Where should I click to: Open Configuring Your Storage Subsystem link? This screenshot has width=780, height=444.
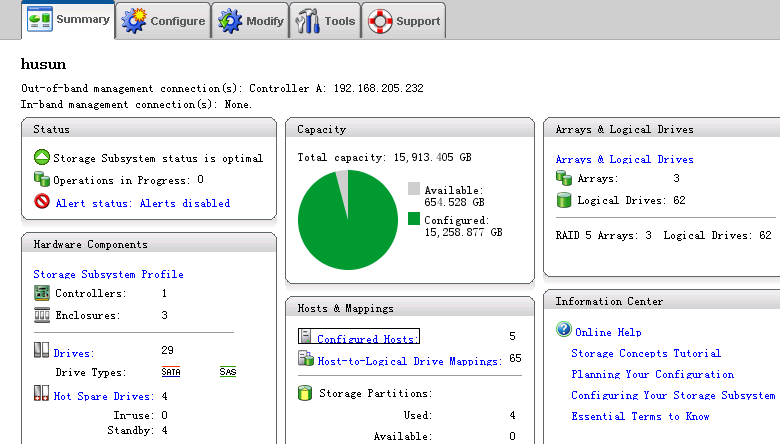click(x=674, y=395)
